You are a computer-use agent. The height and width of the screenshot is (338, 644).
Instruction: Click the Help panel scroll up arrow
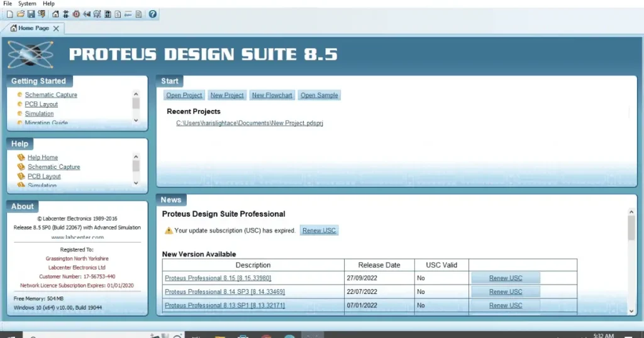click(136, 156)
